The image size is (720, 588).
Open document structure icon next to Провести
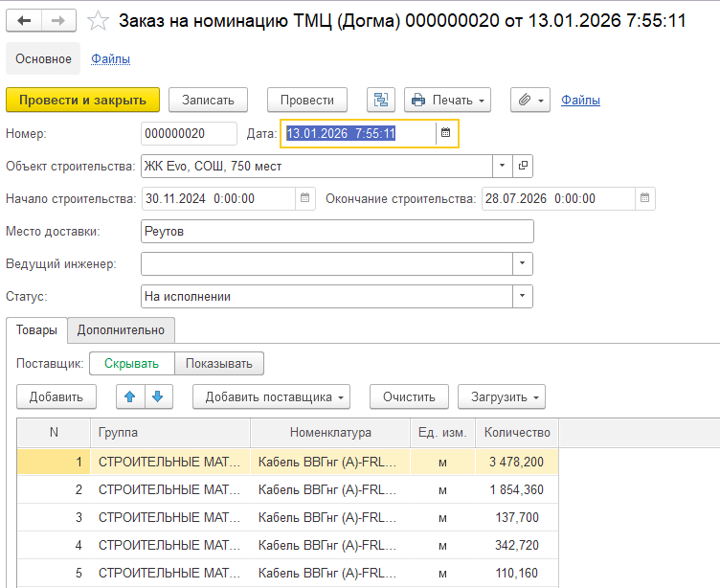(x=381, y=100)
